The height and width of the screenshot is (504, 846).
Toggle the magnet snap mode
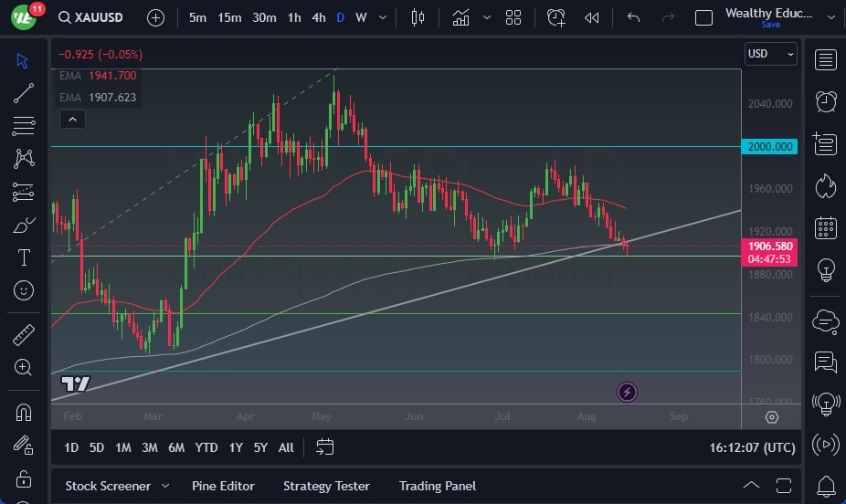pos(24,412)
